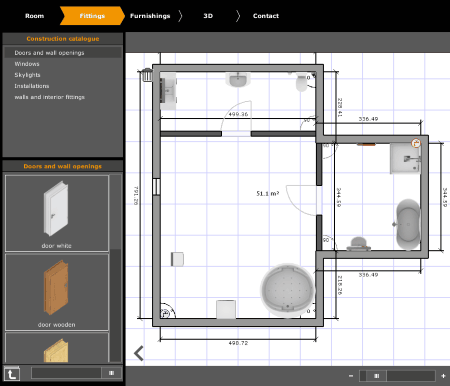Go to the Furnishings step
Screen dimensions: 450x386
pos(150,16)
